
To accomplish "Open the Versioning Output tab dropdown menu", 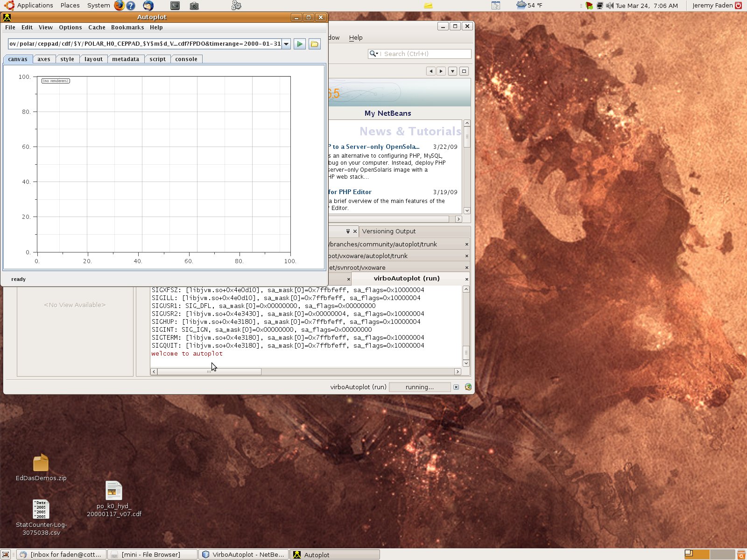I will point(348,231).
